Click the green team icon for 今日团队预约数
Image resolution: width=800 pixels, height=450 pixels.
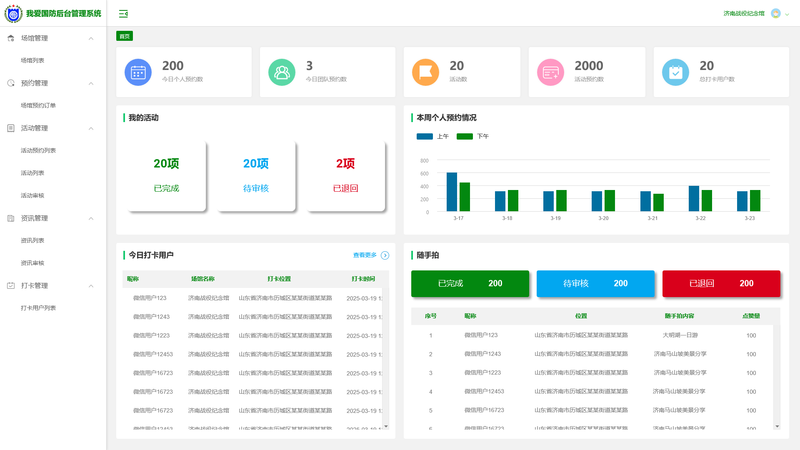pos(282,72)
